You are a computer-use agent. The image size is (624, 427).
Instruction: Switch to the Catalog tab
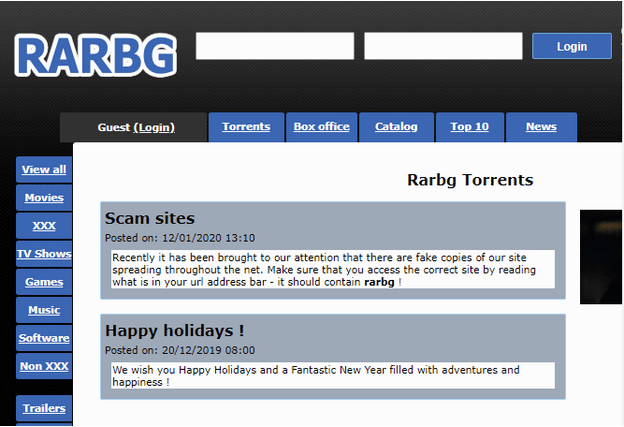pos(396,127)
